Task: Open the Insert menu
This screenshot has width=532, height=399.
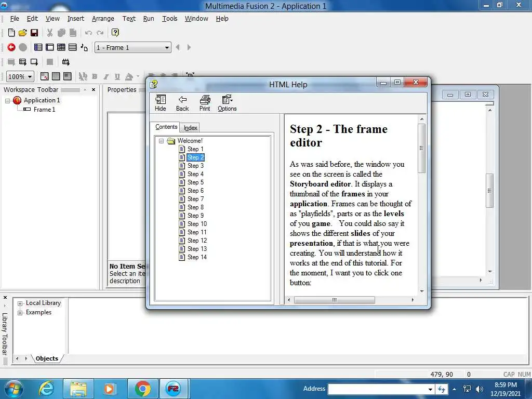Action: click(76, 19)
